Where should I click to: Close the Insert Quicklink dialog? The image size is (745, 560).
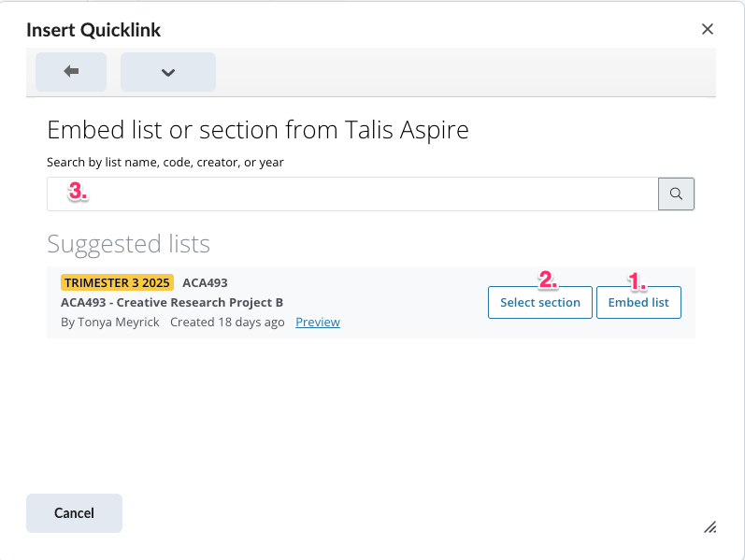coord(708,29)
